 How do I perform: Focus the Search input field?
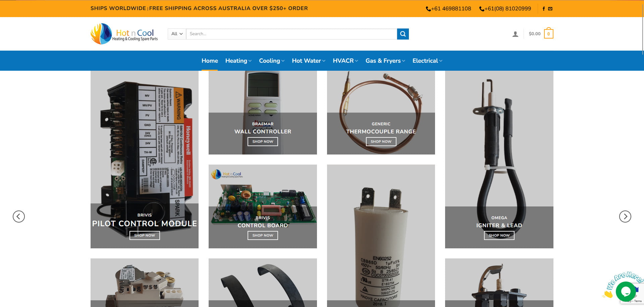tap(291, 34)
